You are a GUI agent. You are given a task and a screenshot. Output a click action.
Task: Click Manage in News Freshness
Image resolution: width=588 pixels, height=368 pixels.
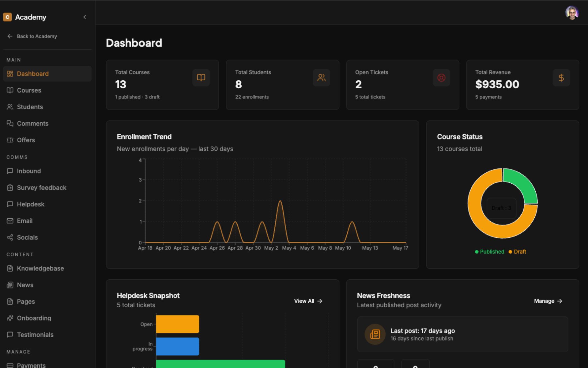(x=548, y=301)
